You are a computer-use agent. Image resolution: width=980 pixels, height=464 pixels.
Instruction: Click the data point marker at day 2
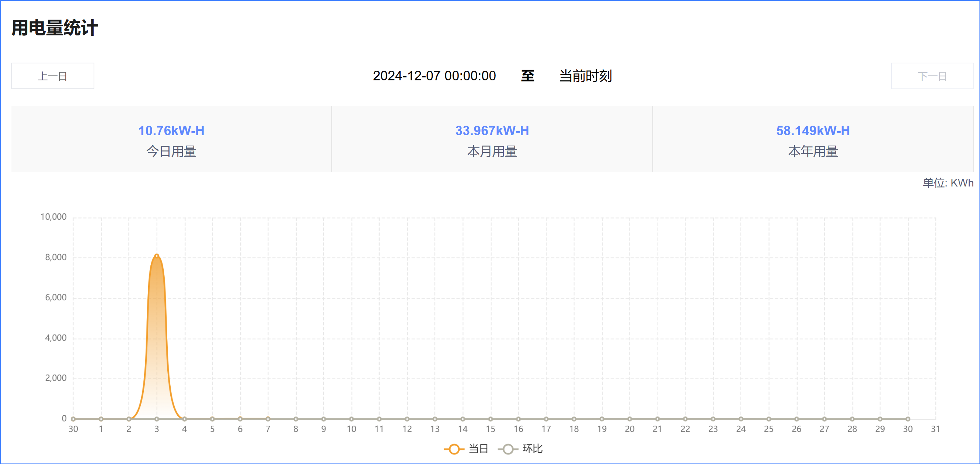click(129, 419)
